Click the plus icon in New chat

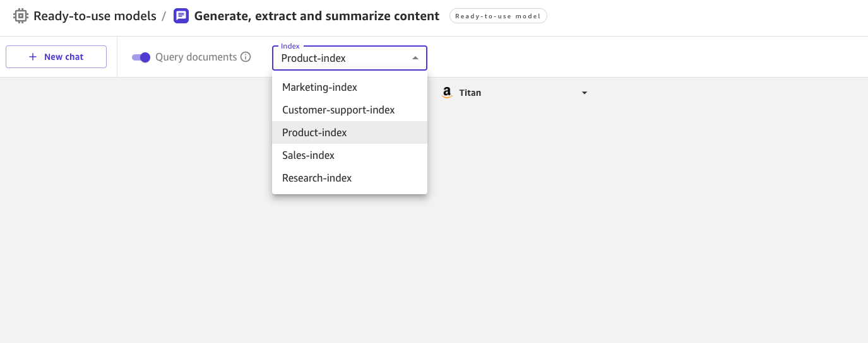tap(33, 57)
